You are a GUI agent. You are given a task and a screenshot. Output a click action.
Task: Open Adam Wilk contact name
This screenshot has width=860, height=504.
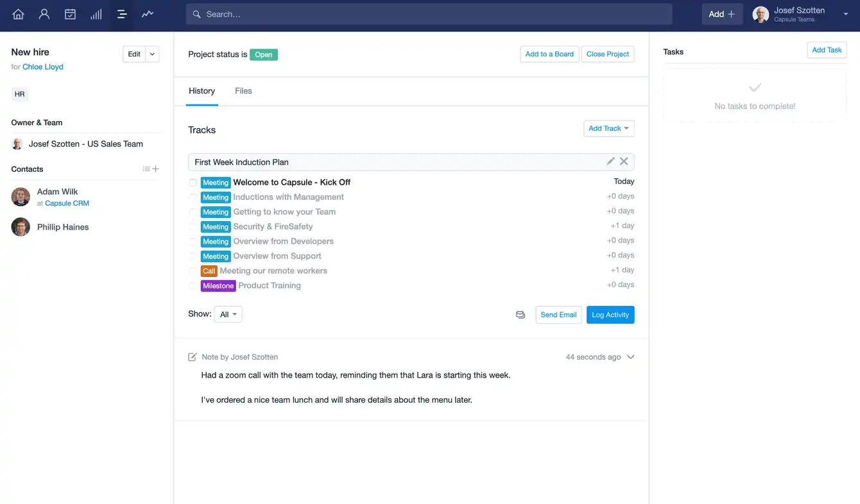pos(57,192)
